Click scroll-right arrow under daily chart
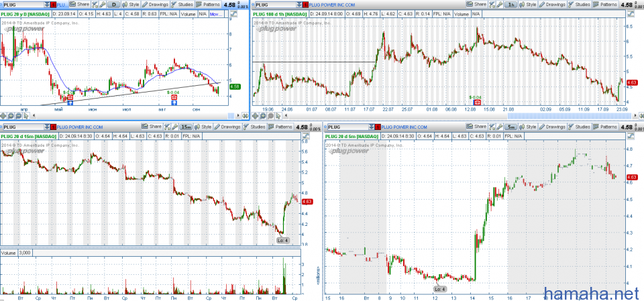Screen dimensions: 644x301 click(238, 115)
